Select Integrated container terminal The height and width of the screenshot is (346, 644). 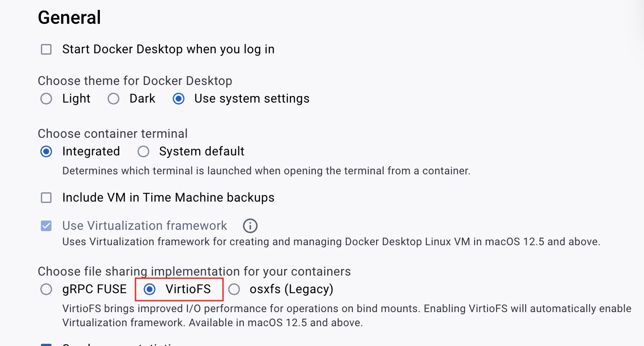(46, 151)
